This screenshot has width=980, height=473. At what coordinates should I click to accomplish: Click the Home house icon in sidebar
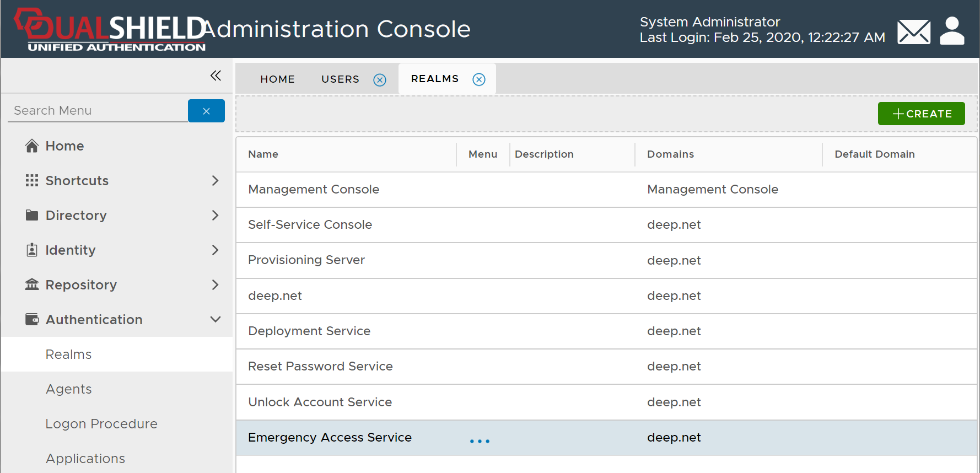(32, 146)
